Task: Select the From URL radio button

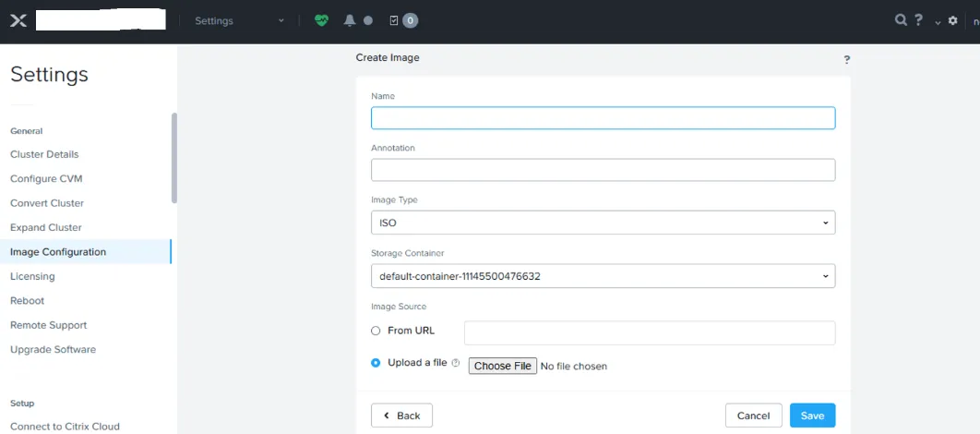Action: click(376, 331)
